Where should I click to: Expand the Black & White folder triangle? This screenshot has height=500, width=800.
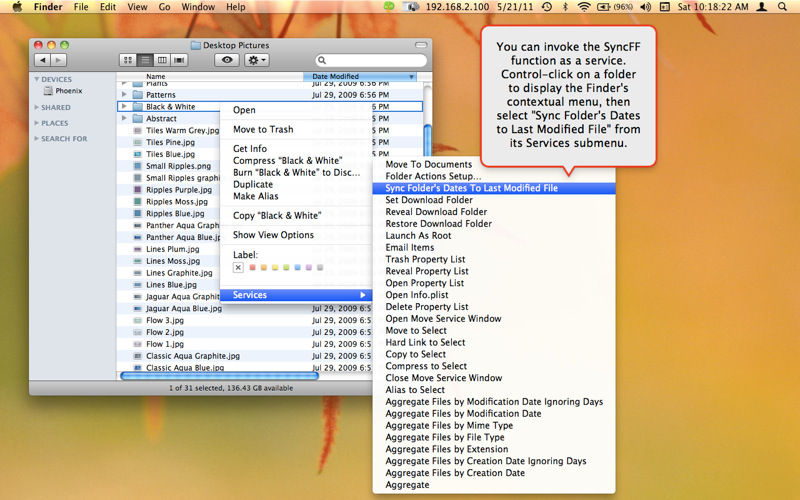(x=124, y=106)
